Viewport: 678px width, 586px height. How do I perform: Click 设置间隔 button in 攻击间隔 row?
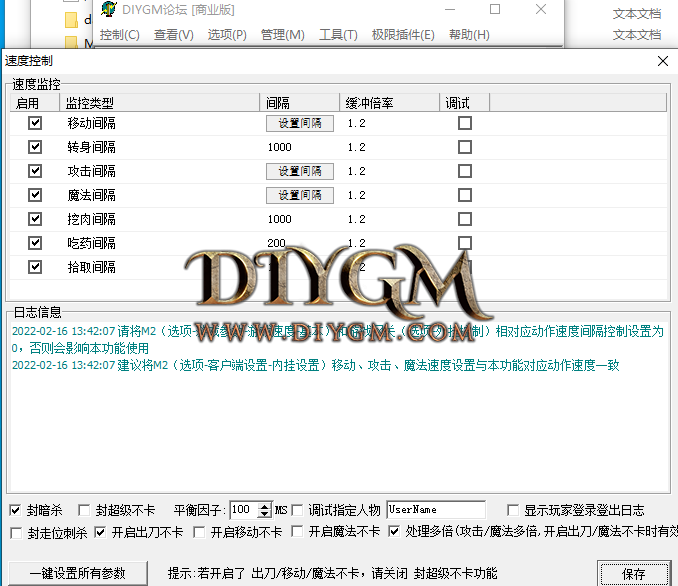coord(300,171)
